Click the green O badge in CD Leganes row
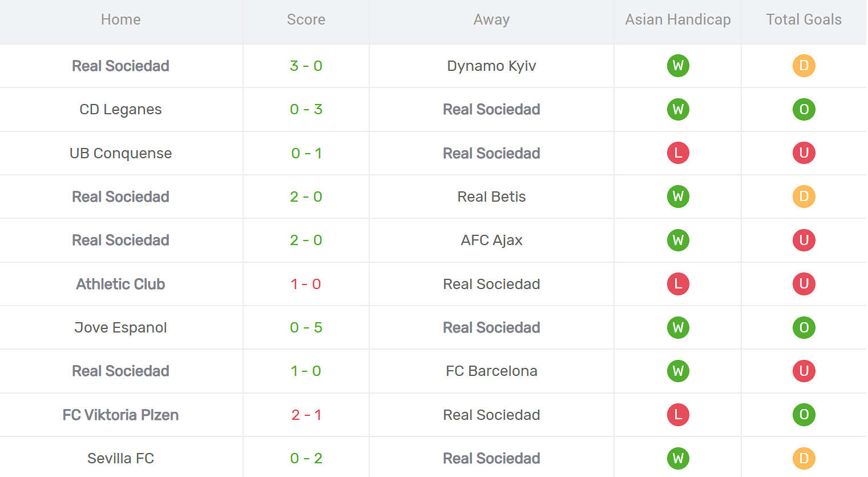 [804, 109]
